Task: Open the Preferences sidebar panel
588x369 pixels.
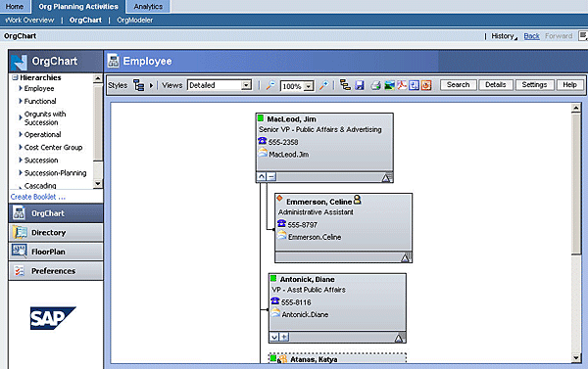Action: pos(56,271)
